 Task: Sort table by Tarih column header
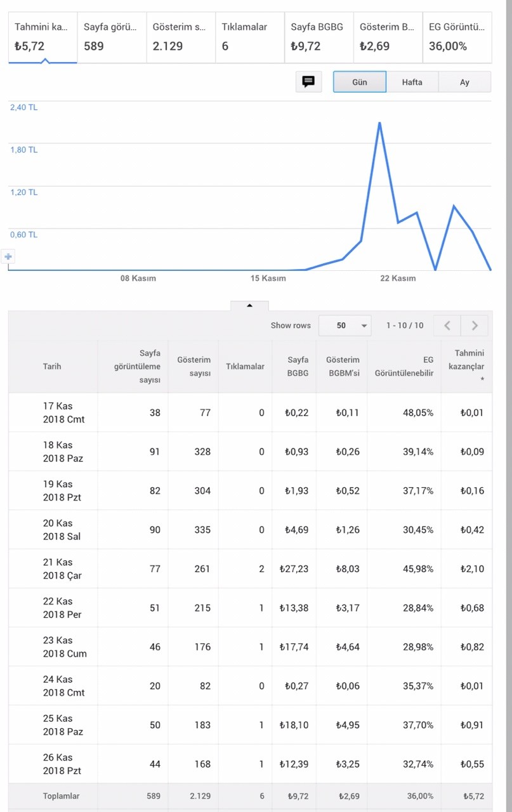[x=53, y=366]
